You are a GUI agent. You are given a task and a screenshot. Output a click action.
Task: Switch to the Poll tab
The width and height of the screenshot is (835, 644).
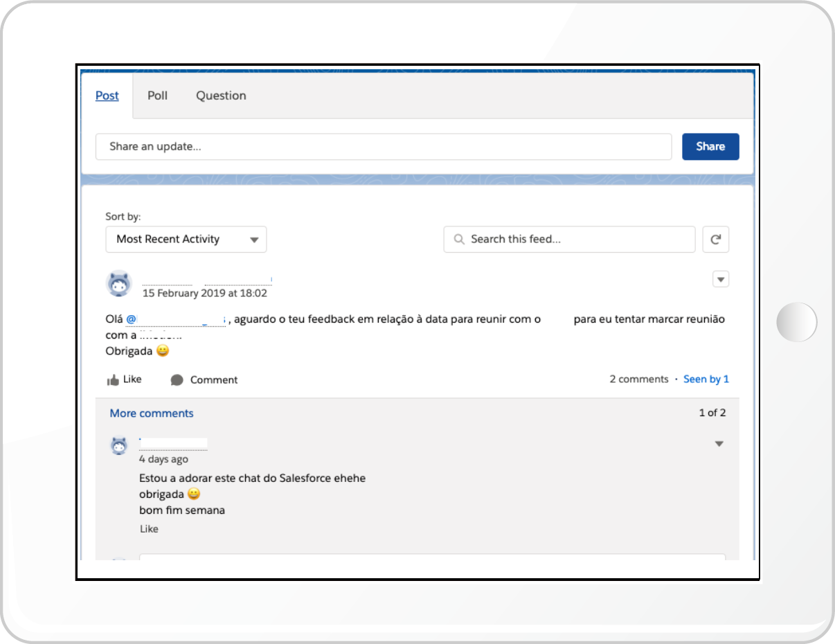(x=157, y=96)
